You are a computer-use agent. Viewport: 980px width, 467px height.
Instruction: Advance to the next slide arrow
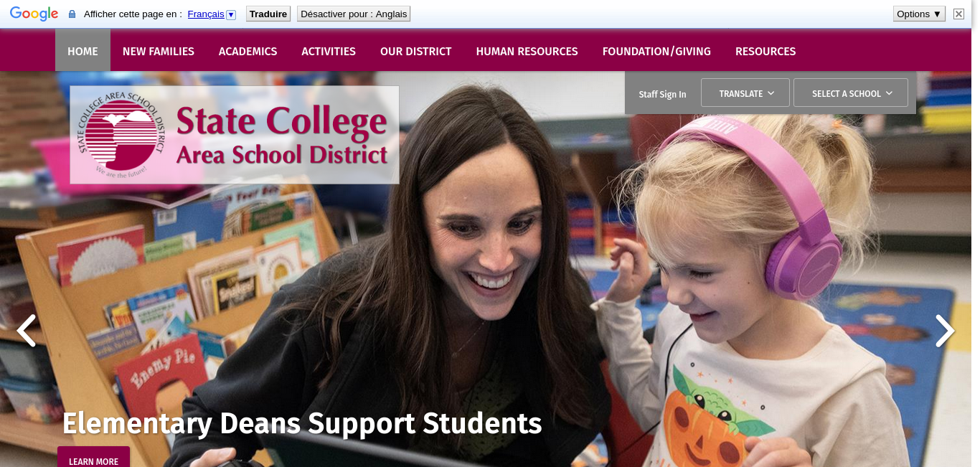tap(945, 331)
